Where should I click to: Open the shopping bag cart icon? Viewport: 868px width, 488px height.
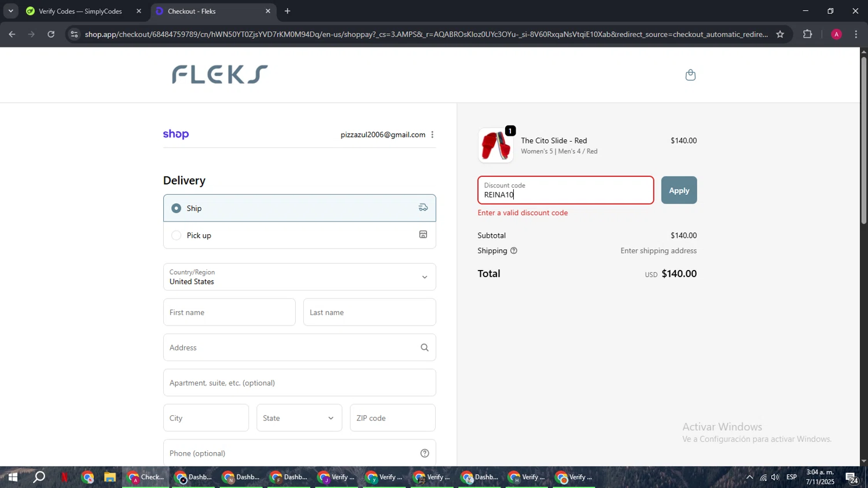[x=690, y=75]
